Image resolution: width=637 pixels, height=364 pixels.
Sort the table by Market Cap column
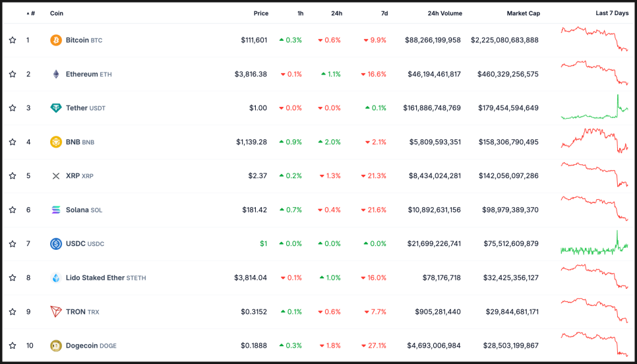click(x=523, y=13)
